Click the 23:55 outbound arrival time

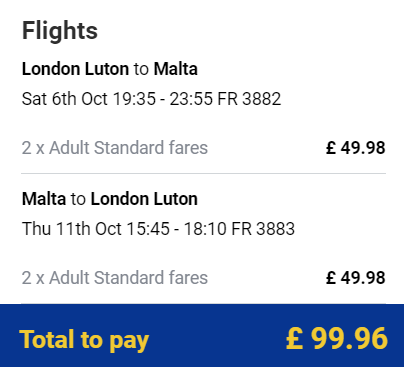click(x=191, y=99)
